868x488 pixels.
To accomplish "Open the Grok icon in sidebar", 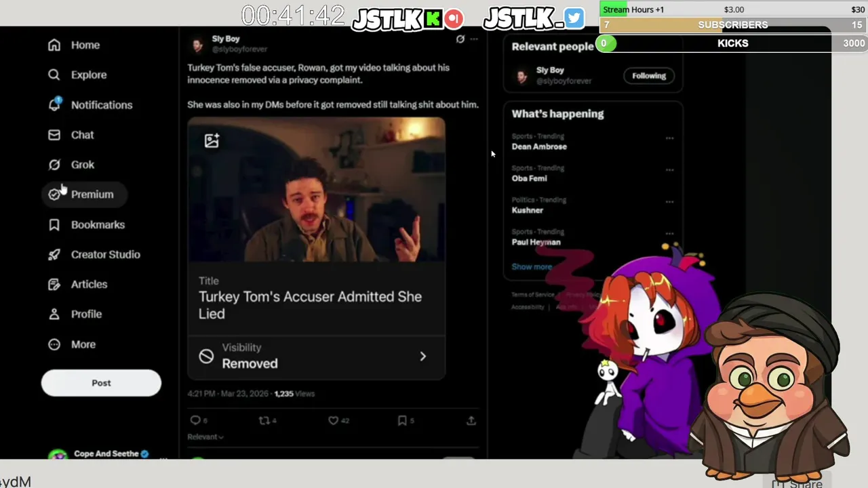I will coord(54,165).
